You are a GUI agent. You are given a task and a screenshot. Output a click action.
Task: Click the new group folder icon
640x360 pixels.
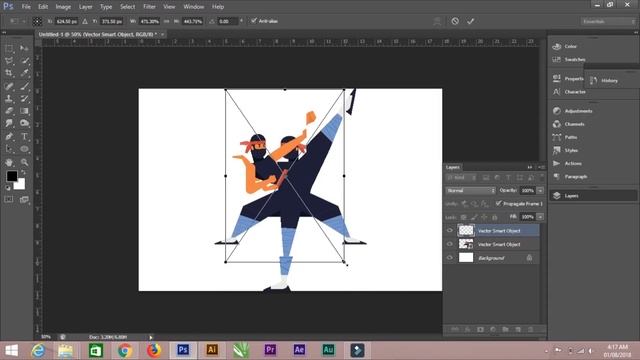coord(505,329)
